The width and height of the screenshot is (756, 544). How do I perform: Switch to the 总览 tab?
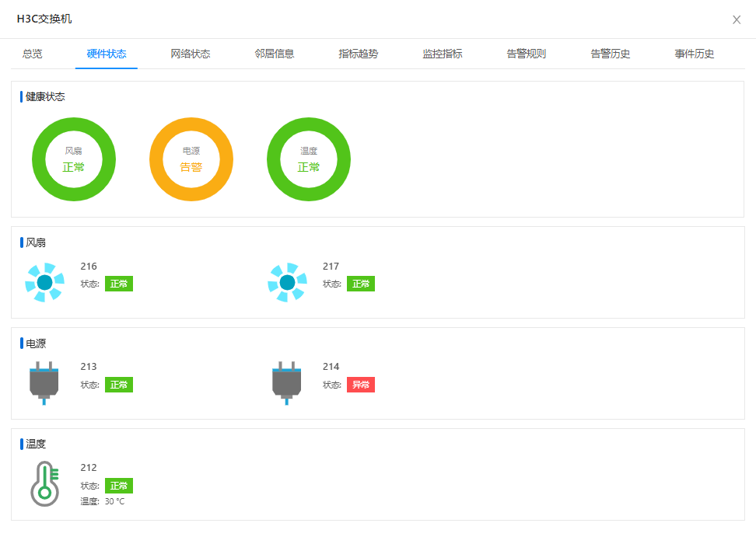point(33,54)
